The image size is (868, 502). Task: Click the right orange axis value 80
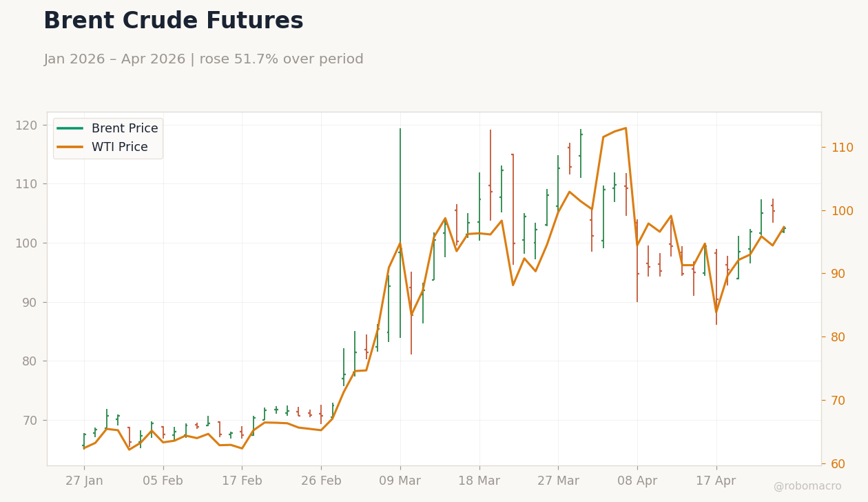click(x=839, y=337)
